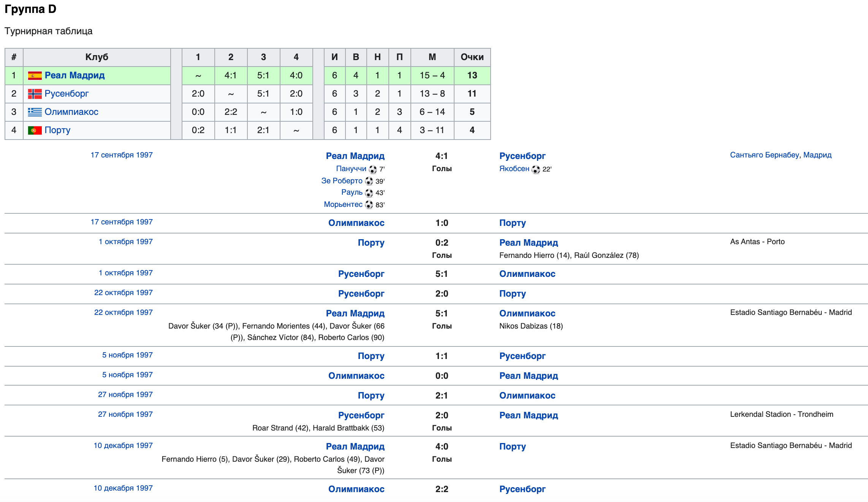Click the ball icon beside Морьентес 83'
The width and height of the screenshot is (868, 502).
369,205
